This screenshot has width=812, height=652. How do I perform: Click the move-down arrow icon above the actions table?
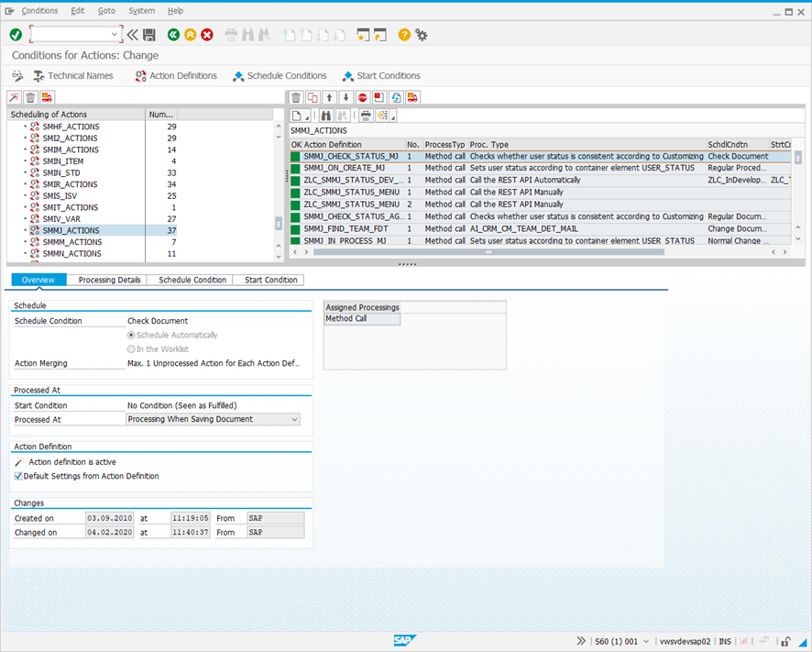346,97
